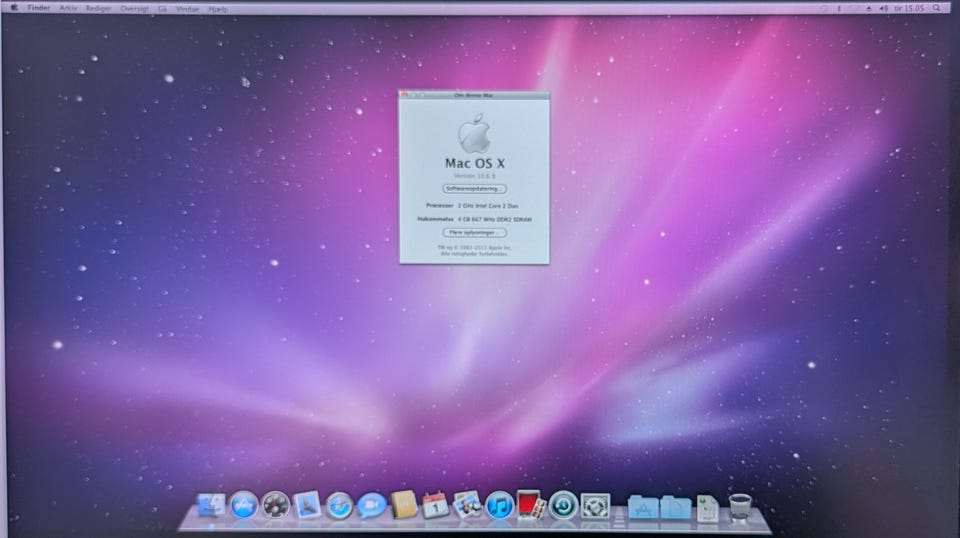Launch the App Store from the Dock
This screenshot has width=960, height=538.
coord(244,506)
